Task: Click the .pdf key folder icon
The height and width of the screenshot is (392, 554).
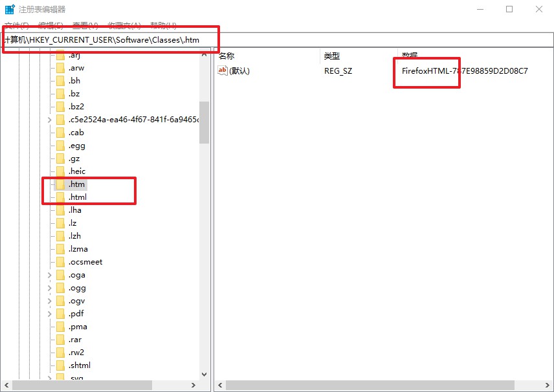Action: [x=60, y=314]
